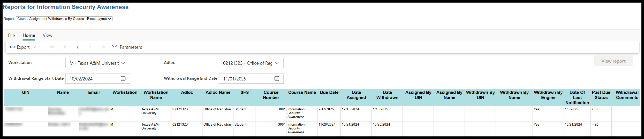Open the Parameters filter icon
The image size is (644, 139).
[115, 47]
